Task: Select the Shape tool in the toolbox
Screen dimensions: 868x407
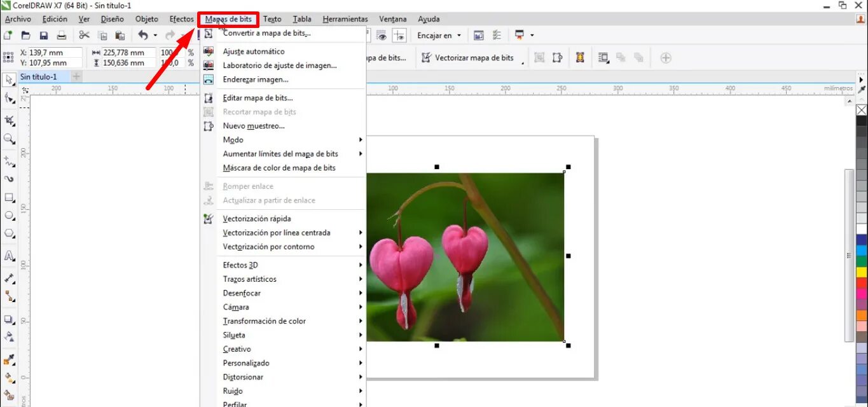Action: 10,98
